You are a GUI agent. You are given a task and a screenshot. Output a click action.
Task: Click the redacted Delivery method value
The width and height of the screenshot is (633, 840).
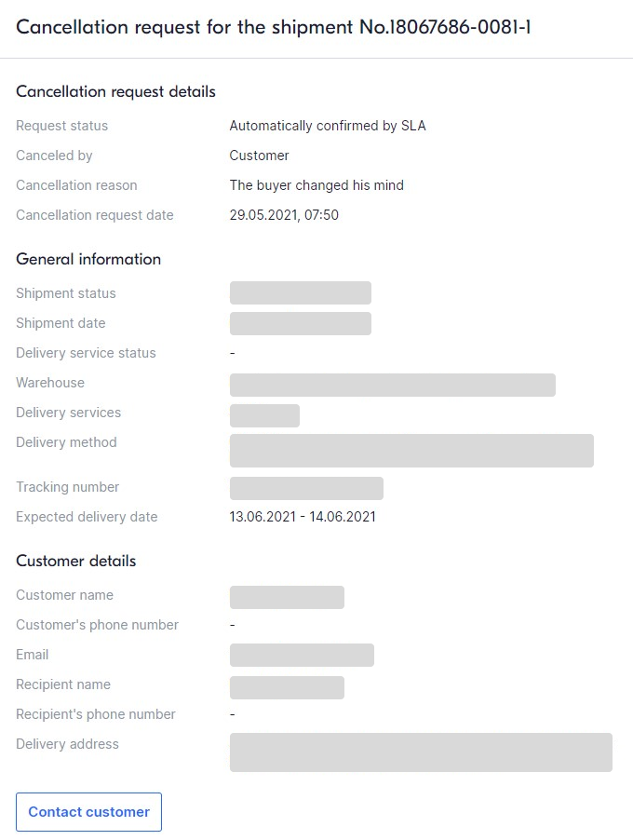pyautogui.click(x=411, y=451)
